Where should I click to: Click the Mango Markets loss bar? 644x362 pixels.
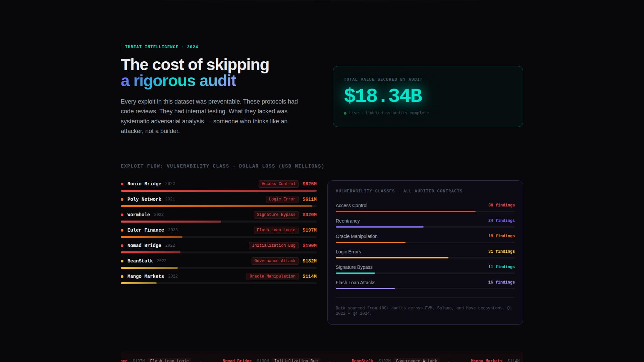(219, 283)
